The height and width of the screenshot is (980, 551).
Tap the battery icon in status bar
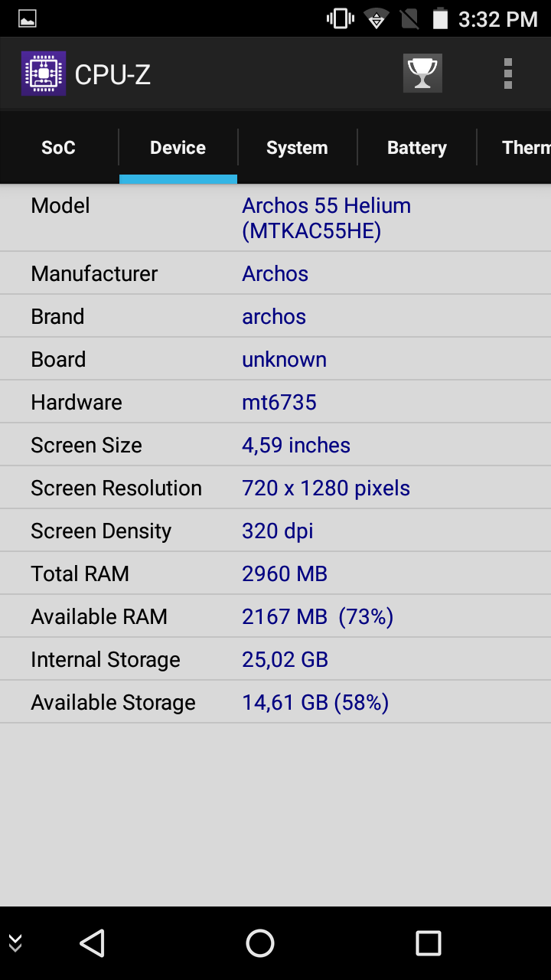click(x=440, y=18)
